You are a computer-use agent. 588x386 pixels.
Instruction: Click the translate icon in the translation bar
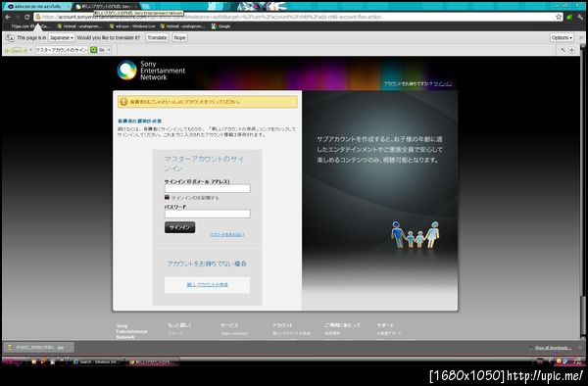(10, 38)
